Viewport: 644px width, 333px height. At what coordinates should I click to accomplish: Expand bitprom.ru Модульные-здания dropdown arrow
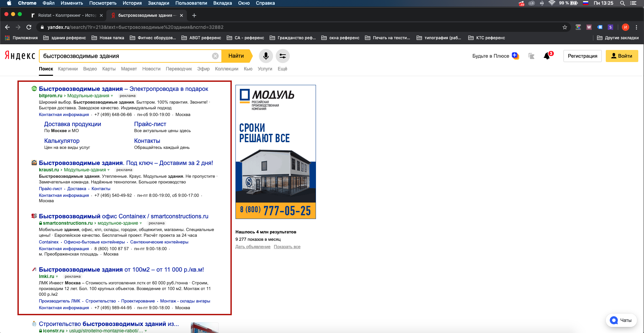[112, 96]
